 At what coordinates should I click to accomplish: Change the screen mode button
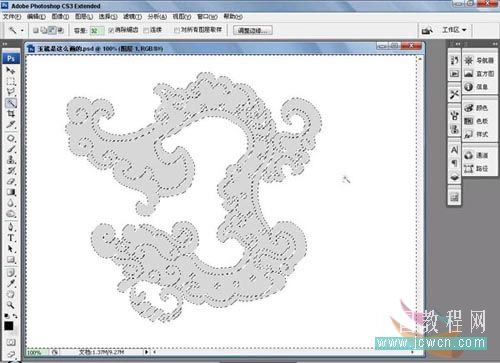point(11,354)
